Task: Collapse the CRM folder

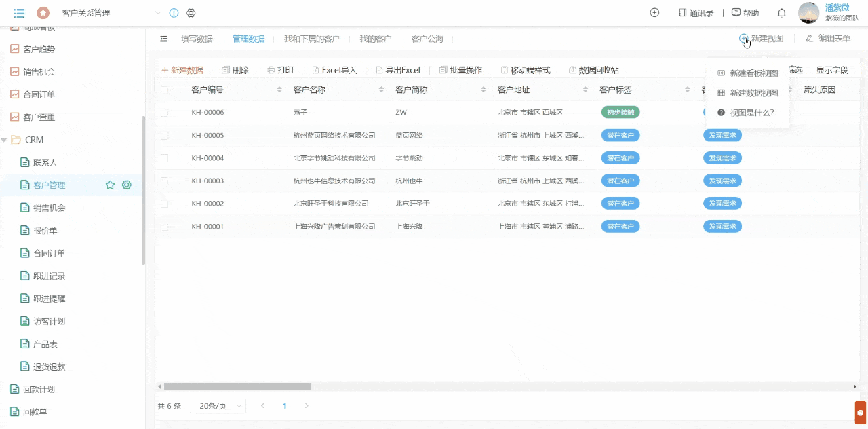Action: point(4,140)
